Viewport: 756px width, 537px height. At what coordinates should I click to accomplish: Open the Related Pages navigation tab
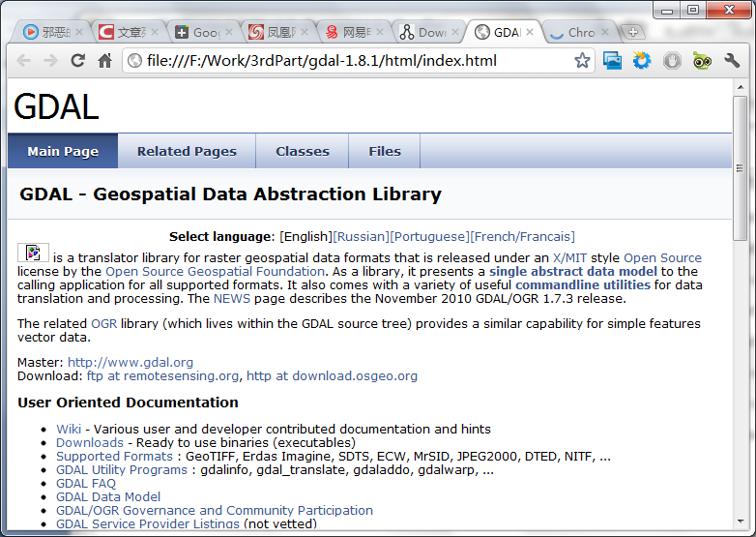click(187, 151)
